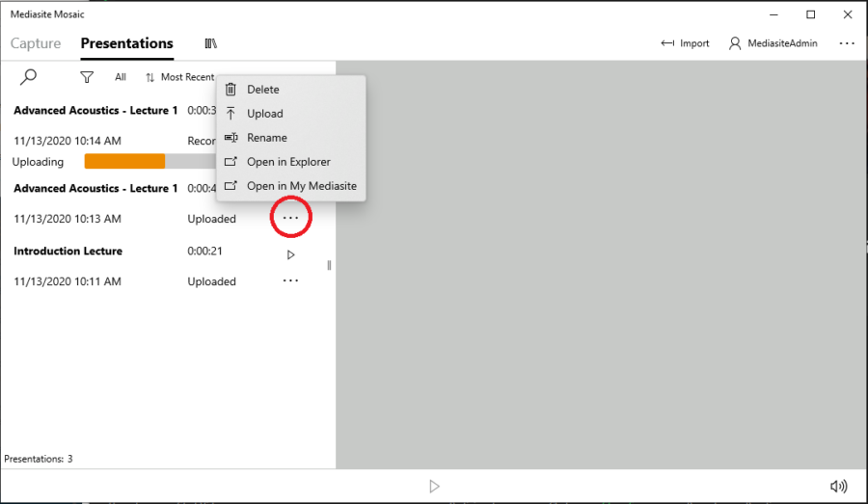
Task: Click the Uploaded status for Introduction Lecture
Action: (211, 281)
